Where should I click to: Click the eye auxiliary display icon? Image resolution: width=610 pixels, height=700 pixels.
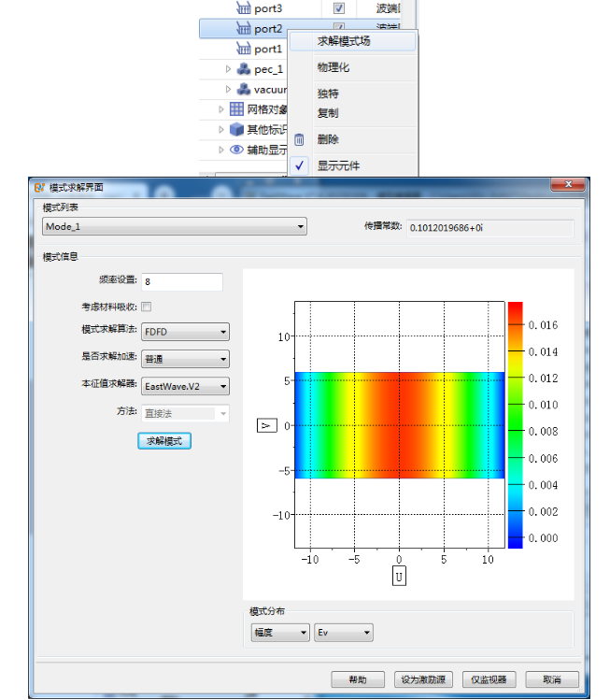(236, 150)
